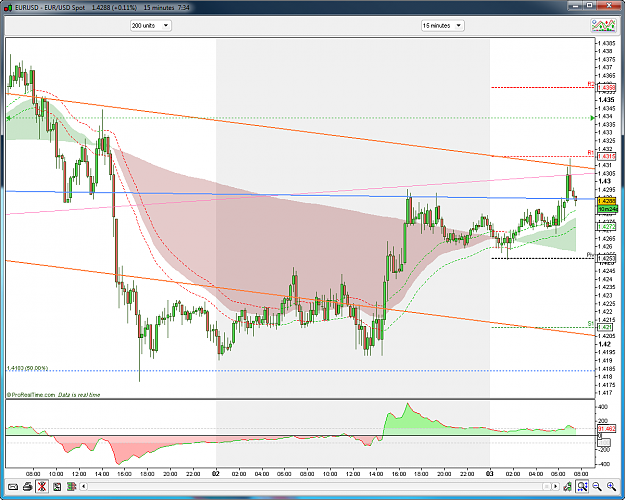
Task: Click the chart properties icon beside the printer
Action: [x=57, y=486]
